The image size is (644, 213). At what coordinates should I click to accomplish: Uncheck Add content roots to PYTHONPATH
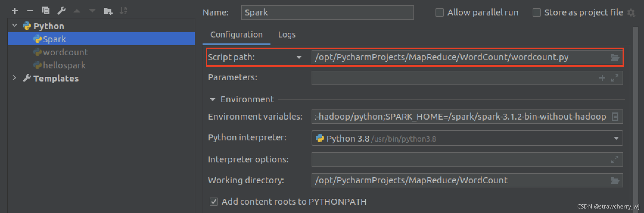pos(214,202)
